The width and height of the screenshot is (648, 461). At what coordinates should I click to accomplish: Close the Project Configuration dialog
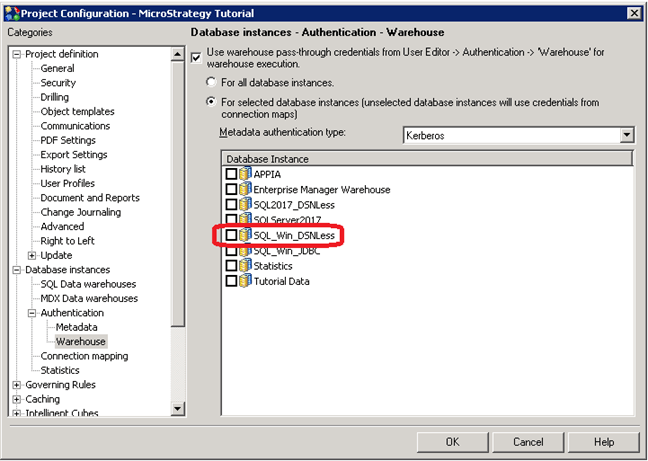(634, 13)
